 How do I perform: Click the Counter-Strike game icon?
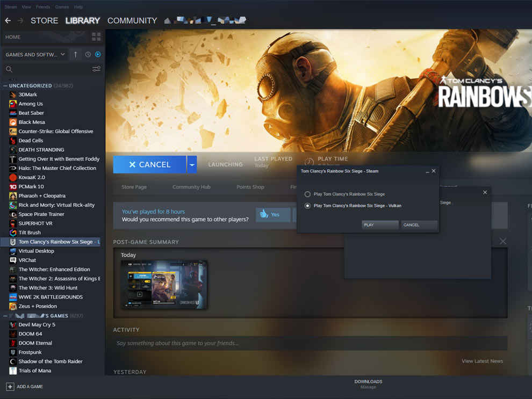tap(13, 131)
